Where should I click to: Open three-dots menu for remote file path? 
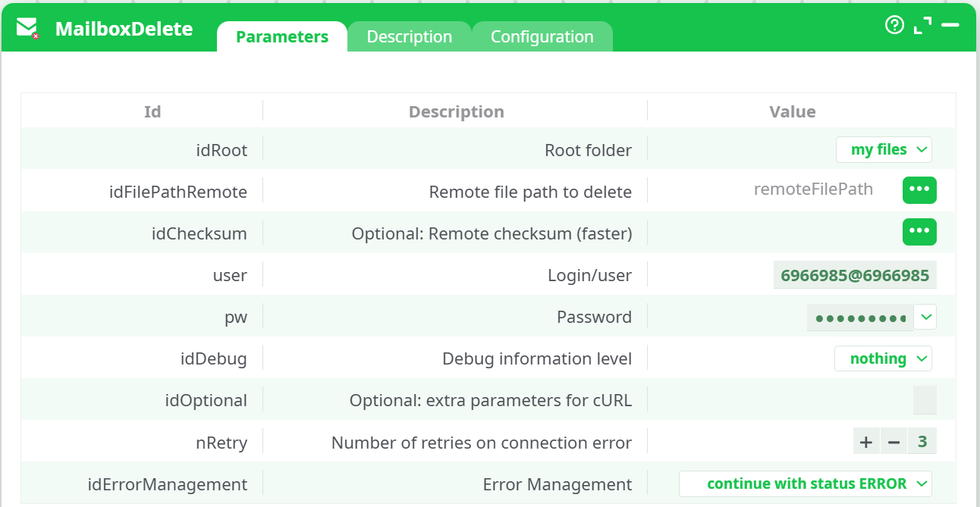[x=919, y=190]
